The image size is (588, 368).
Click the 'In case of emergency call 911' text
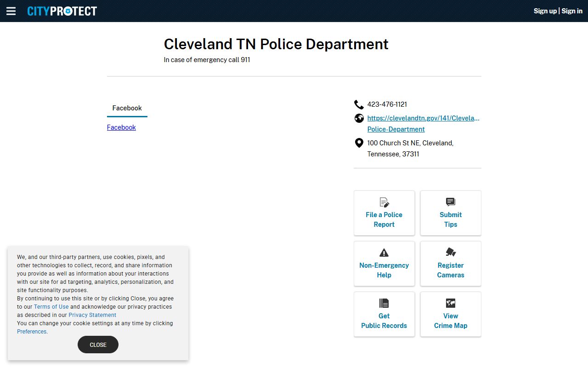tap(207, 60)
